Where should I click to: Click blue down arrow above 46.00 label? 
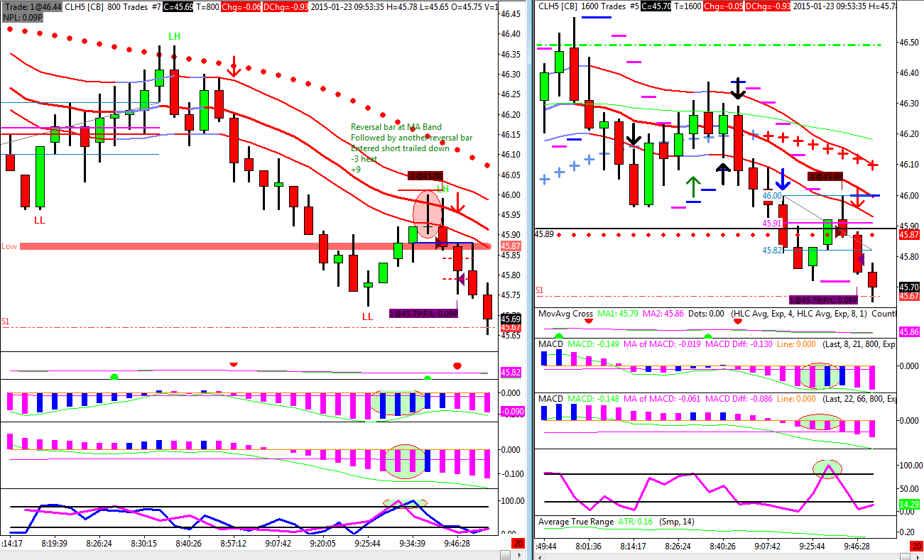(x=782, y=180)
